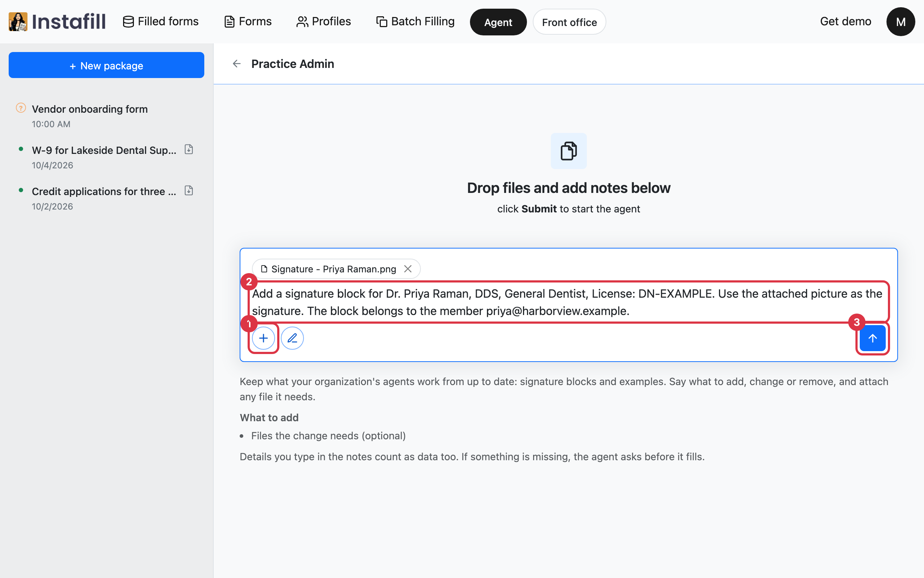Click the Practice Admin heading
The height and width of the screenshot is (578, 924).
[292, 64]
